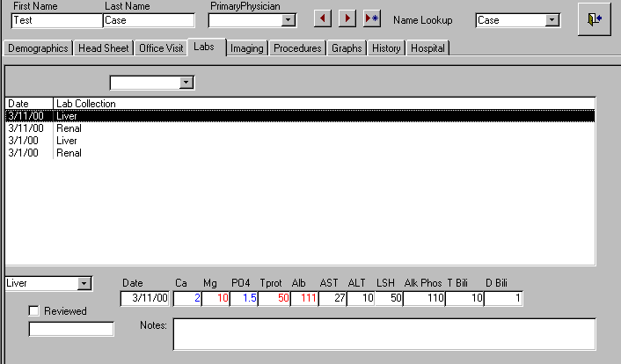
Task: Click the exit door icon button
Action: point(594,19)
